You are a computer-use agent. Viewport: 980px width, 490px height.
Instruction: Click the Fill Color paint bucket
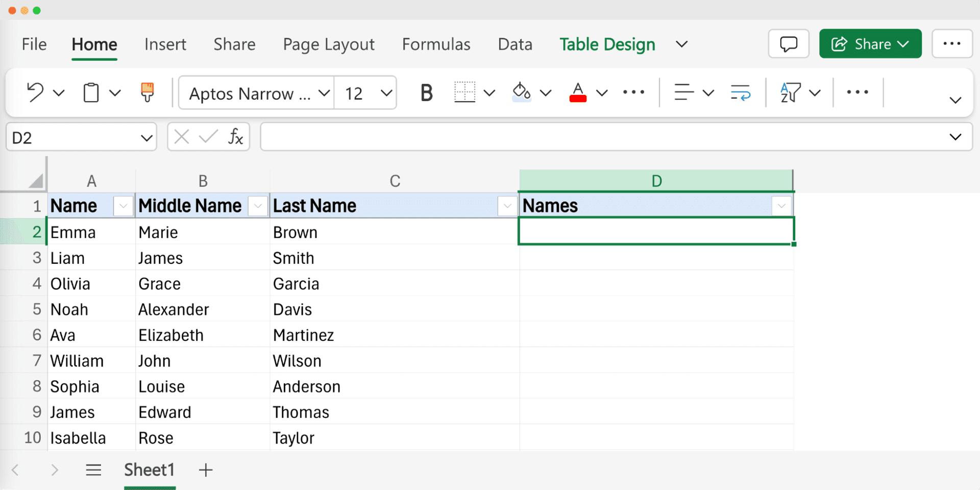click(521, 92)
